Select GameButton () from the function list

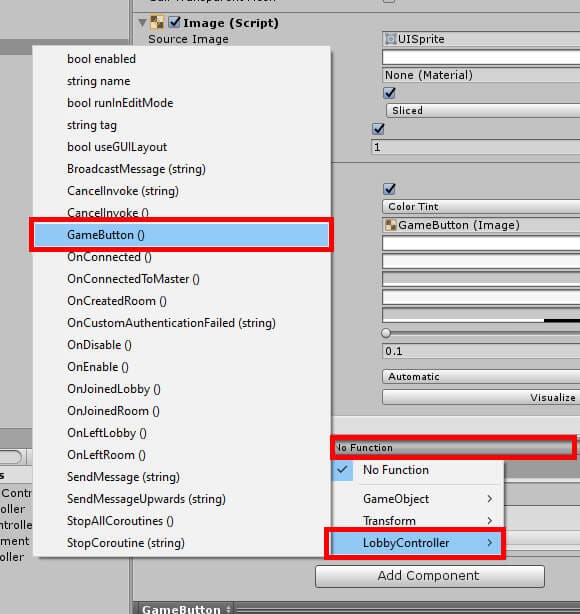click(181, 235)
